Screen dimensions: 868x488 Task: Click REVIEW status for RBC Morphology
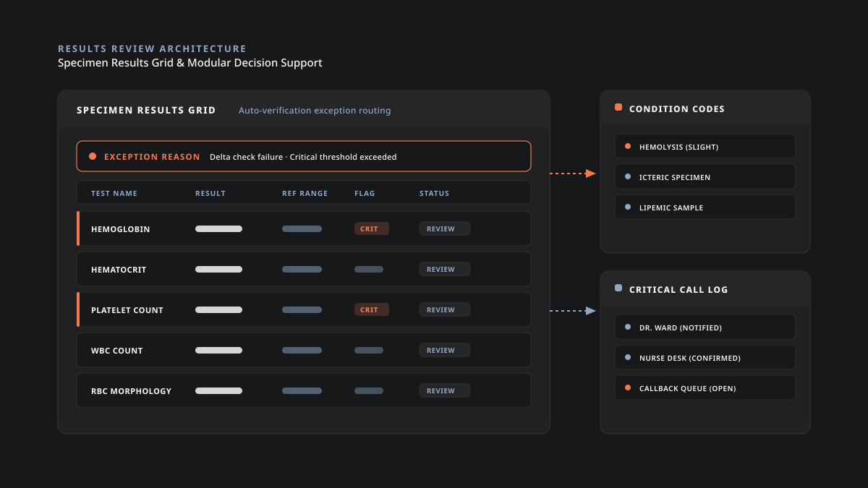coord(445,390)
